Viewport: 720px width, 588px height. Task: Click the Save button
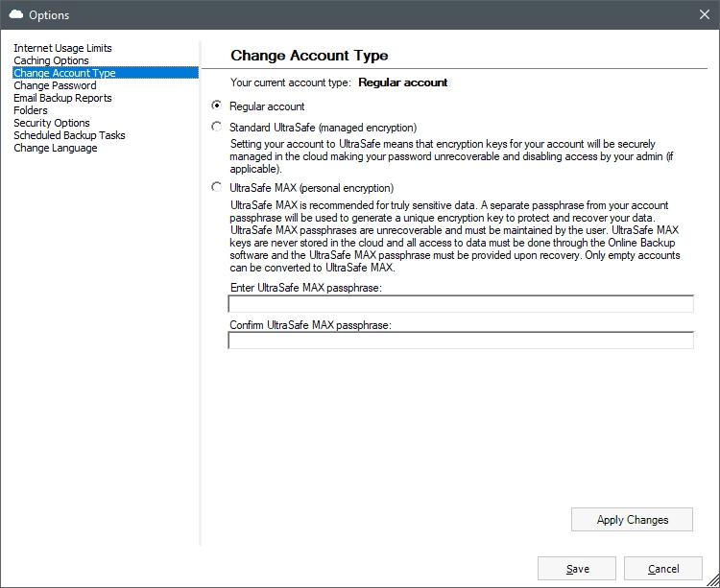coord(577,569)
